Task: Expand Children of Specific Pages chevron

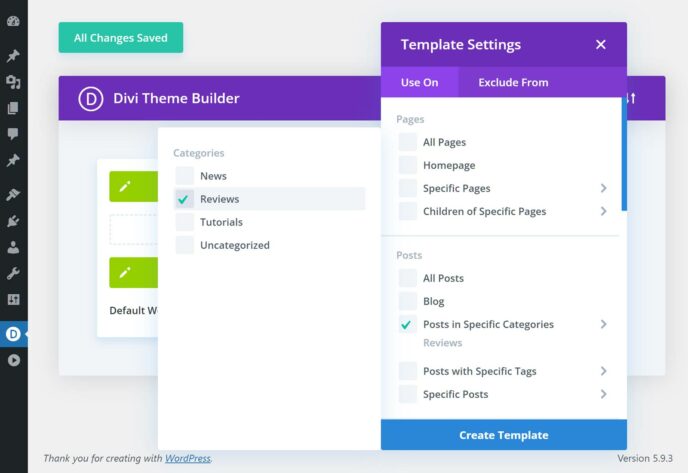Action: [603, 211]
